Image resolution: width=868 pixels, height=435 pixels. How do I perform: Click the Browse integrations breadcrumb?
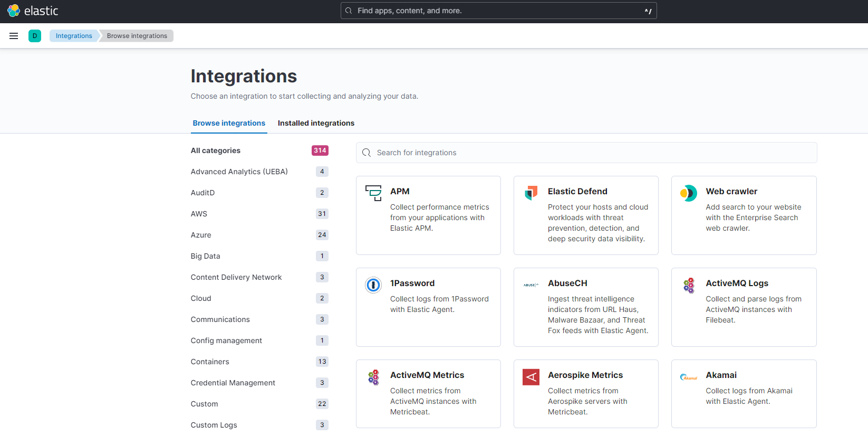coord(137,36)
